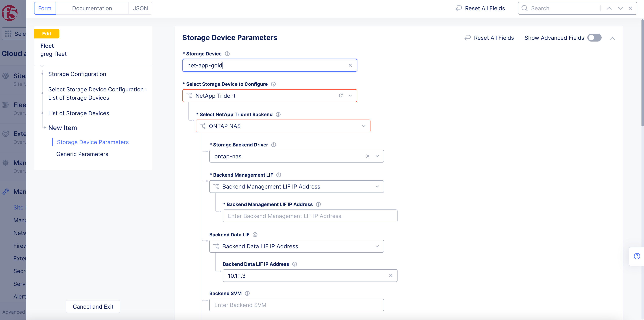This screenshot has height=320, width=644.
Task: Select the blue wrench Manage icon in sidebar
Action: click(5, 191)
